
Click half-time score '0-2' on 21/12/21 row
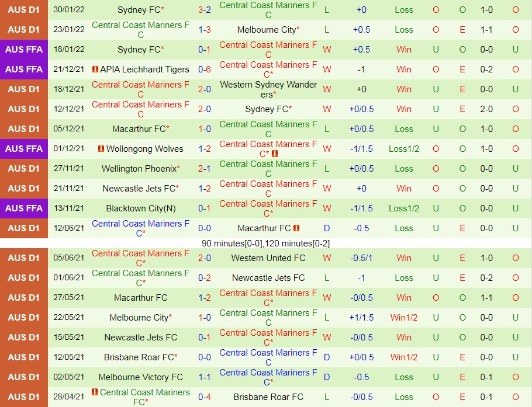[486, 69]
